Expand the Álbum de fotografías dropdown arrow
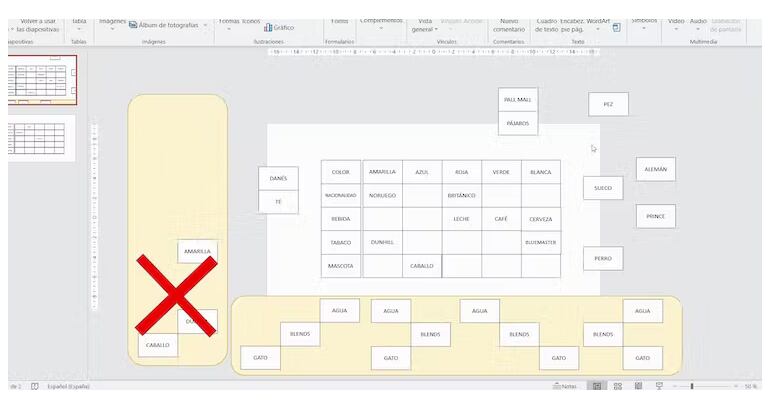784x401 pixels. (x=206, y=25)
